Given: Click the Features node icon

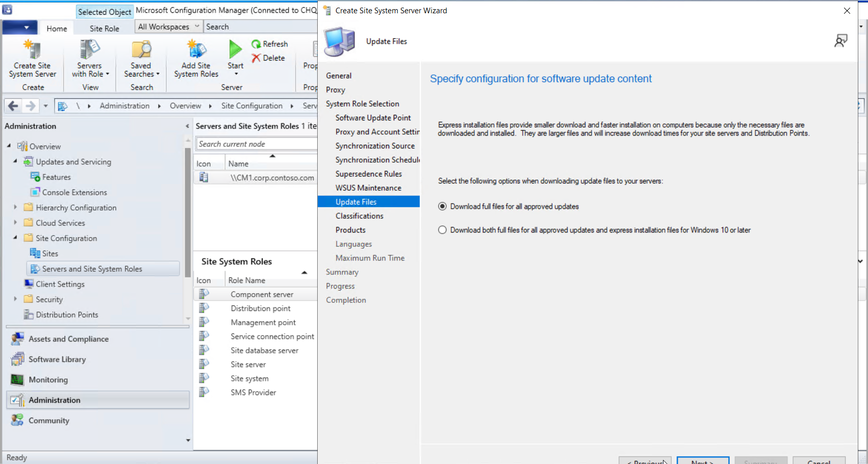Looking at the screenshot, I should click(35, 177).
